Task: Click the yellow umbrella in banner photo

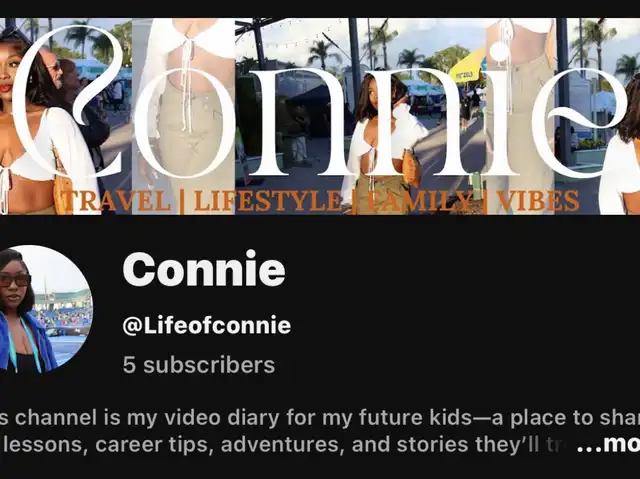Action: tap(468, 67)
